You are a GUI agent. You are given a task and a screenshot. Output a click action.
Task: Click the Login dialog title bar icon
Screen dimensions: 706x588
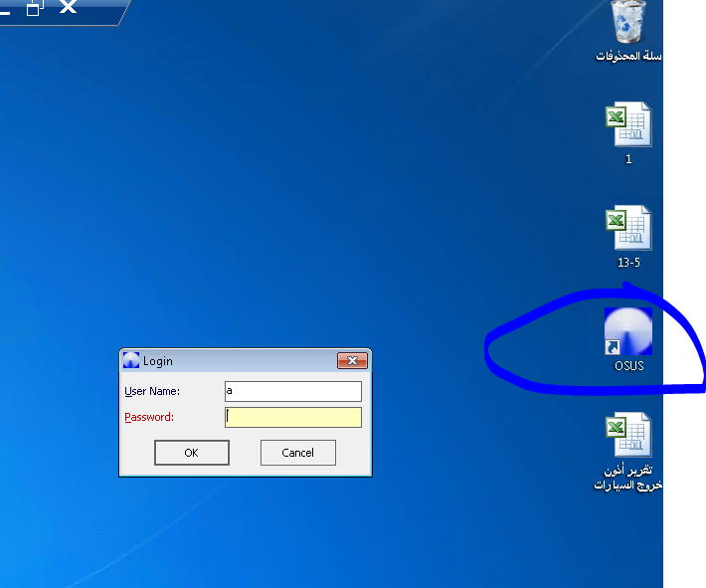131,360
